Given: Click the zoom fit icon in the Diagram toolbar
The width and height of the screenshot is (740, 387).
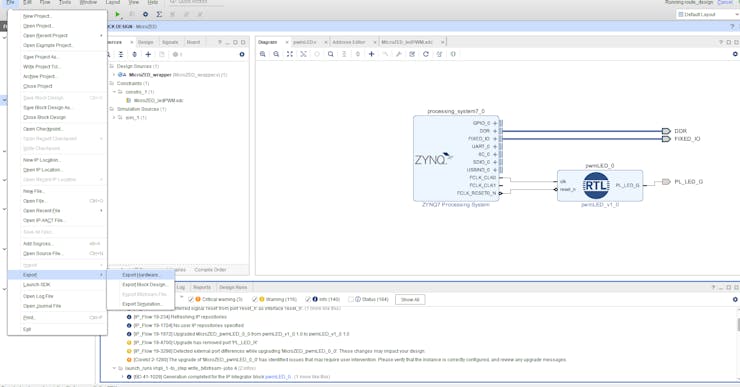Looking at the screenshot, I should (x=290, y=54).
